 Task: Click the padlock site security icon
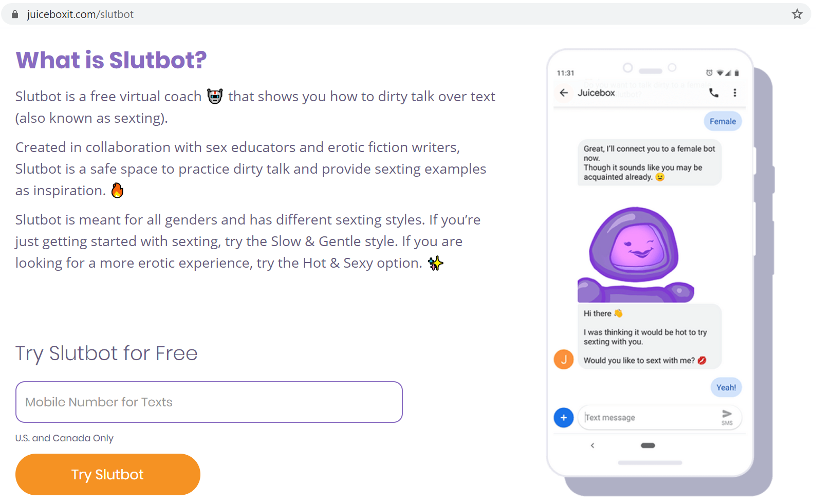pos(15,14)
